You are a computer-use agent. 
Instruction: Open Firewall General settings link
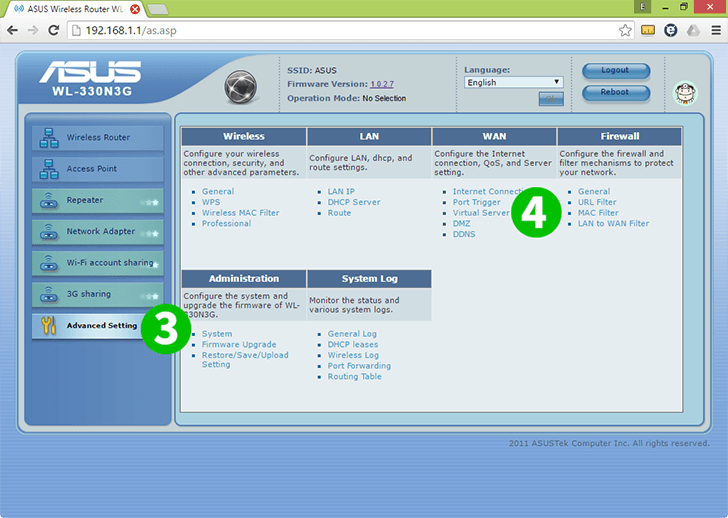(x=594, y=192)
